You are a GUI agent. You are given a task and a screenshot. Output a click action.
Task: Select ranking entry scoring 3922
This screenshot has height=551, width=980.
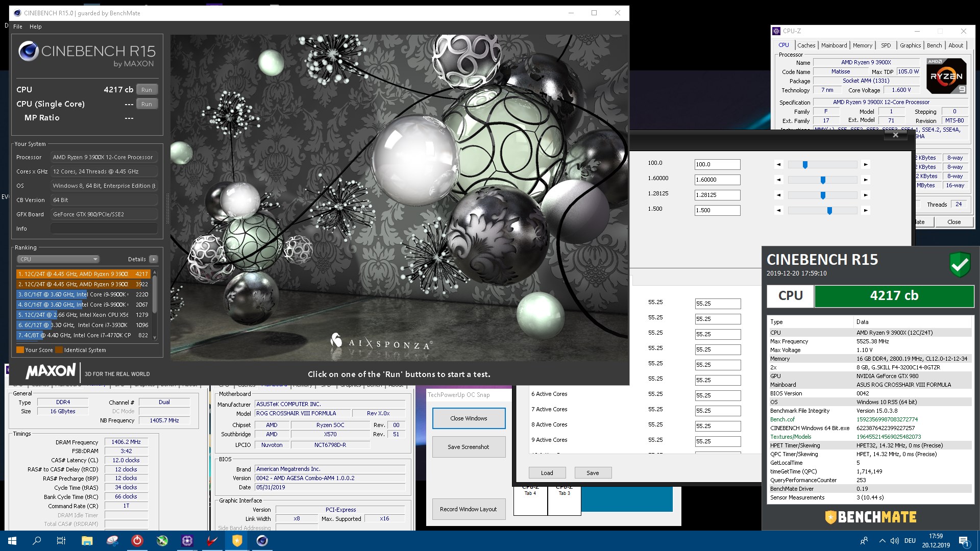(83, 284)
